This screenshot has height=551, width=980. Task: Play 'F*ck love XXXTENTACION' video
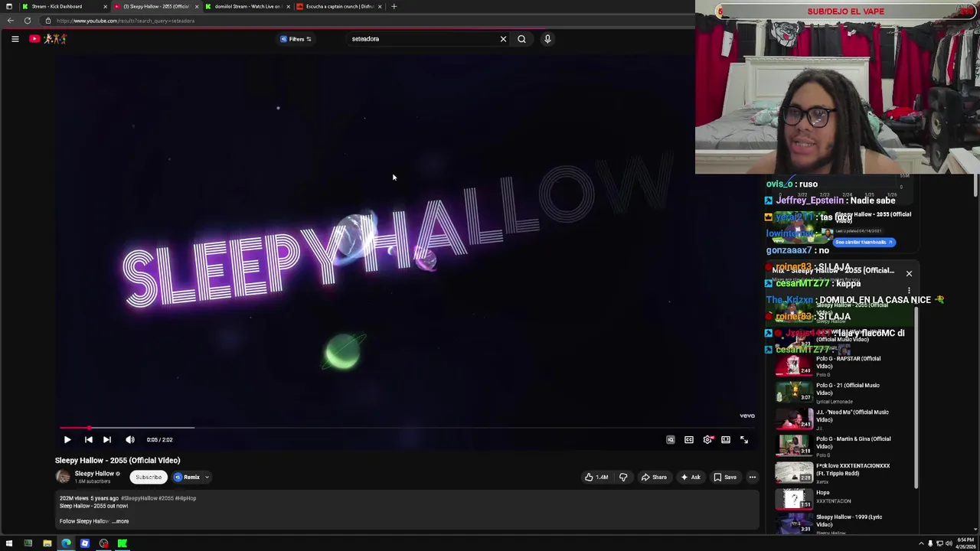tap(842, 473)
